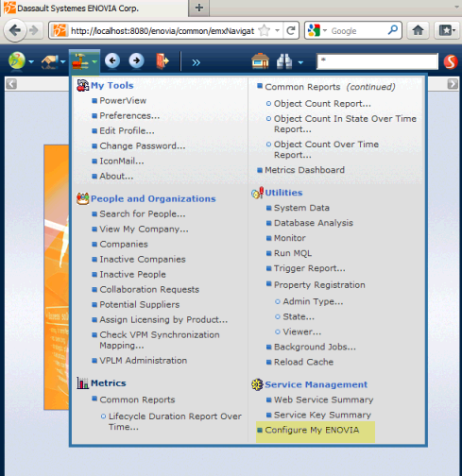
Task: Open System Data utility entry
Action: [301, 208]
